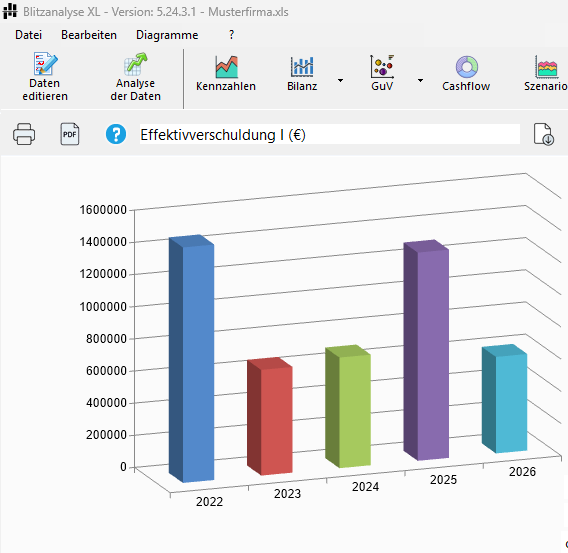Open the Datei menu
Screen dimensions: 568x553
[29, 35]
